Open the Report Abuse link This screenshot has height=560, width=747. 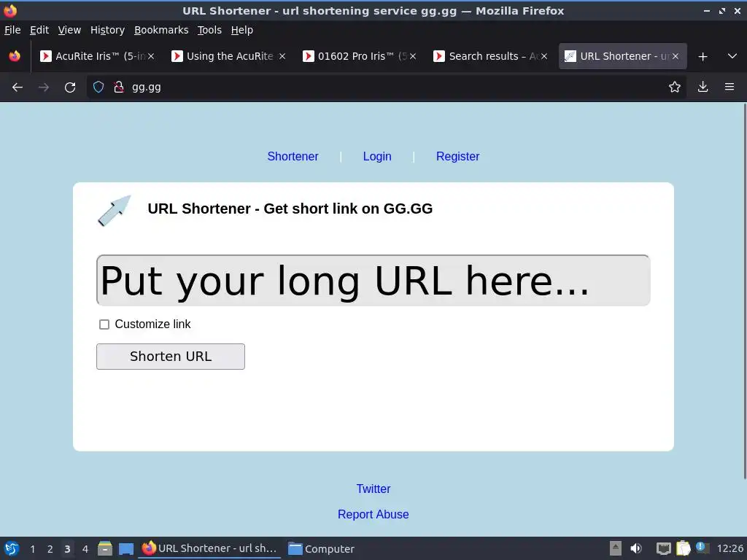click(x=373, y=514)
